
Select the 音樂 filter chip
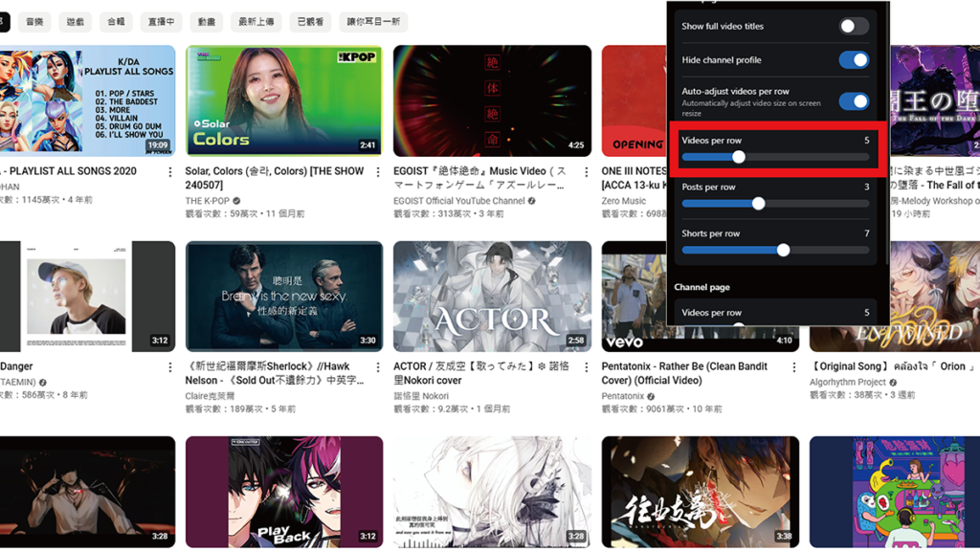coord(34,22)
